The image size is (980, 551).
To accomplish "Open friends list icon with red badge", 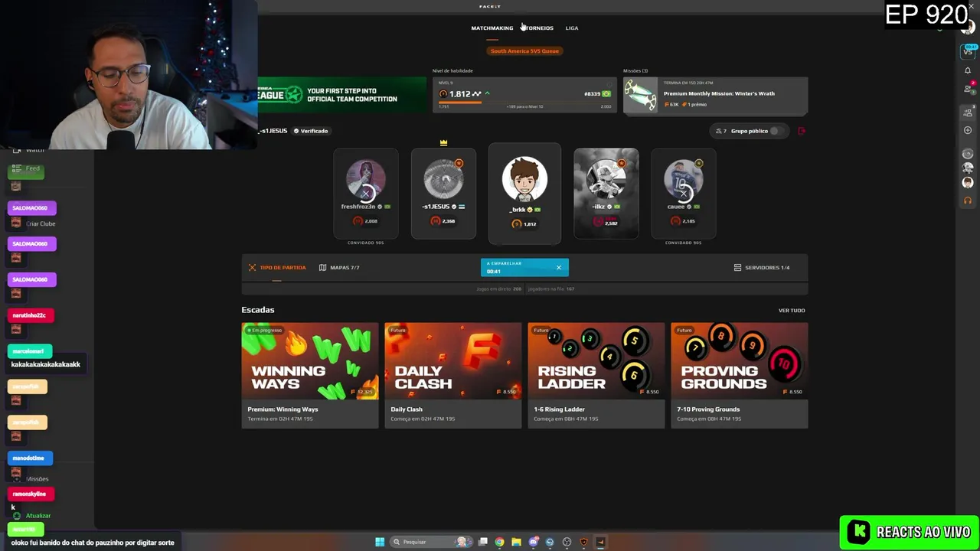I will [968, 89].
